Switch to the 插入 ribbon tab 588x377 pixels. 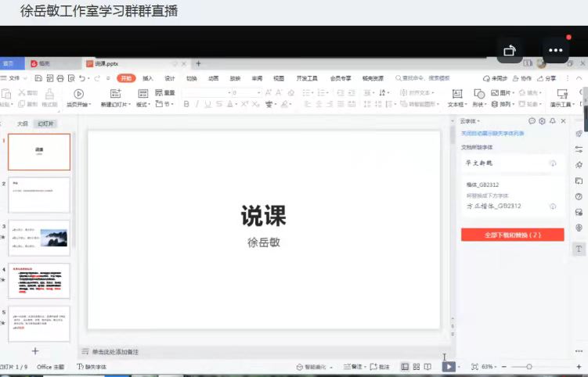[148, 78]
